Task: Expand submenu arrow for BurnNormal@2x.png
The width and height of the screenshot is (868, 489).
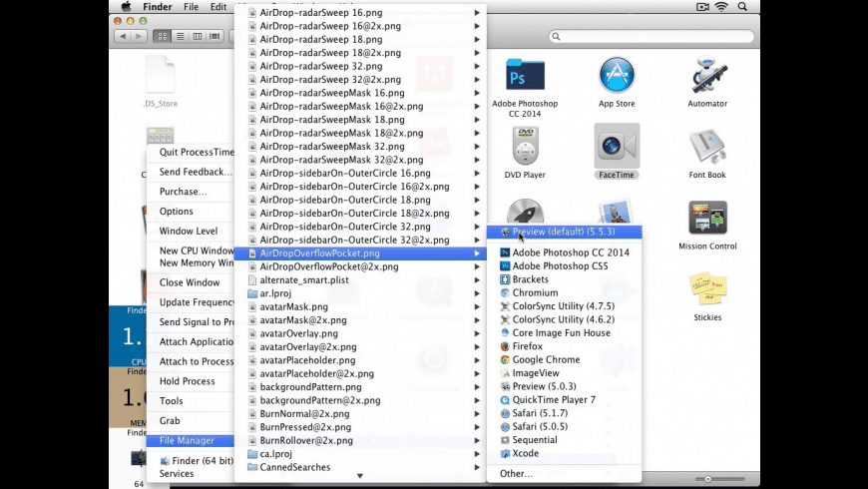Action: point(477,414)
